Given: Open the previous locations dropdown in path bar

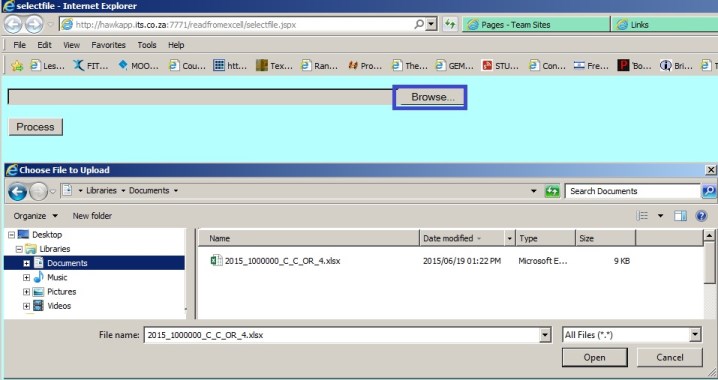Looking at the screenshot, I should 533,191.
